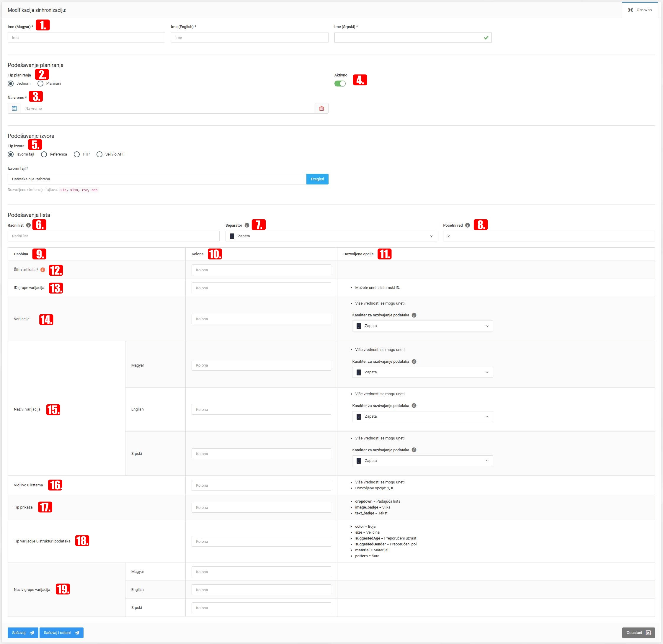Click the info icon next to Separator
This screenshot has height=644, width=663.
[247, 225]
